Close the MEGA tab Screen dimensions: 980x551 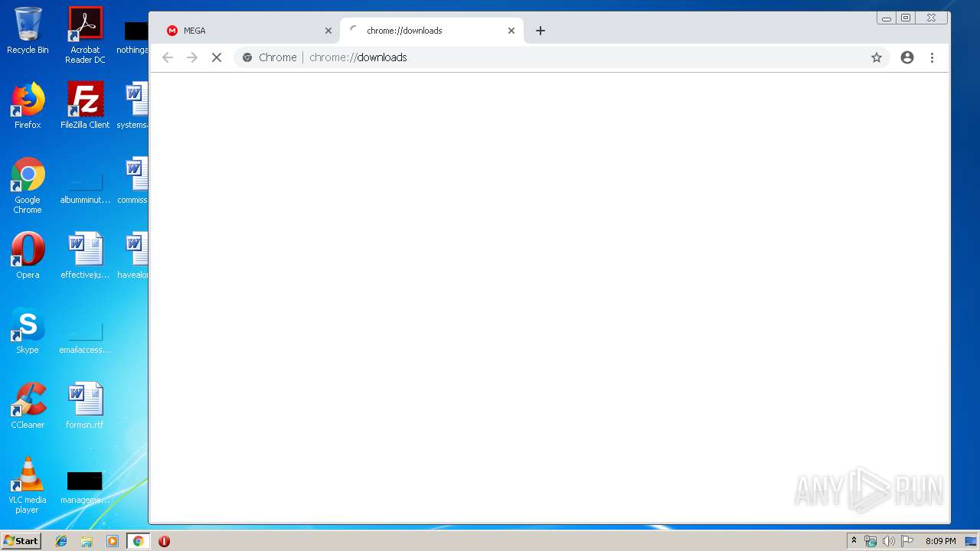[328, 31]
